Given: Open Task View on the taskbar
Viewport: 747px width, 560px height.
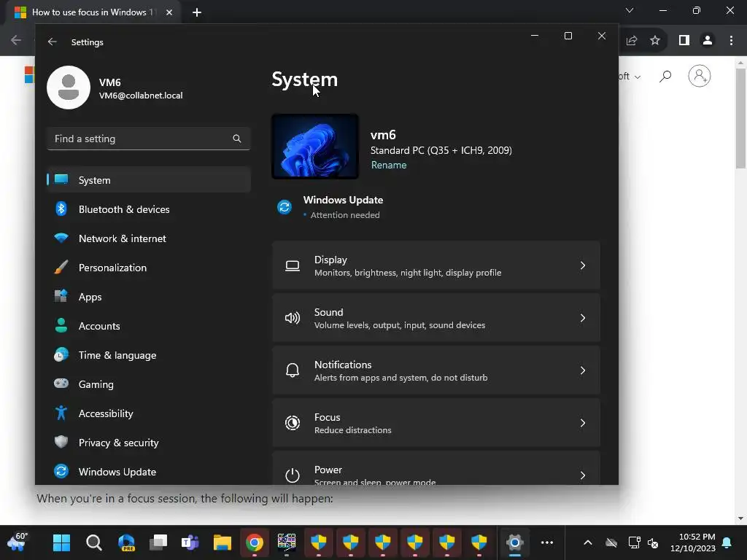Looking at the screenshot, I should coord(158,542).
